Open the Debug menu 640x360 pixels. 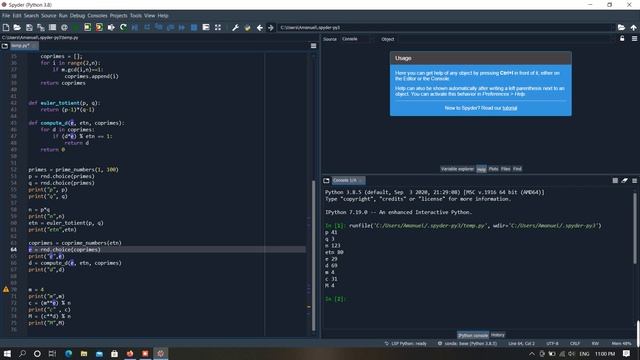click(x=77, y=16)
